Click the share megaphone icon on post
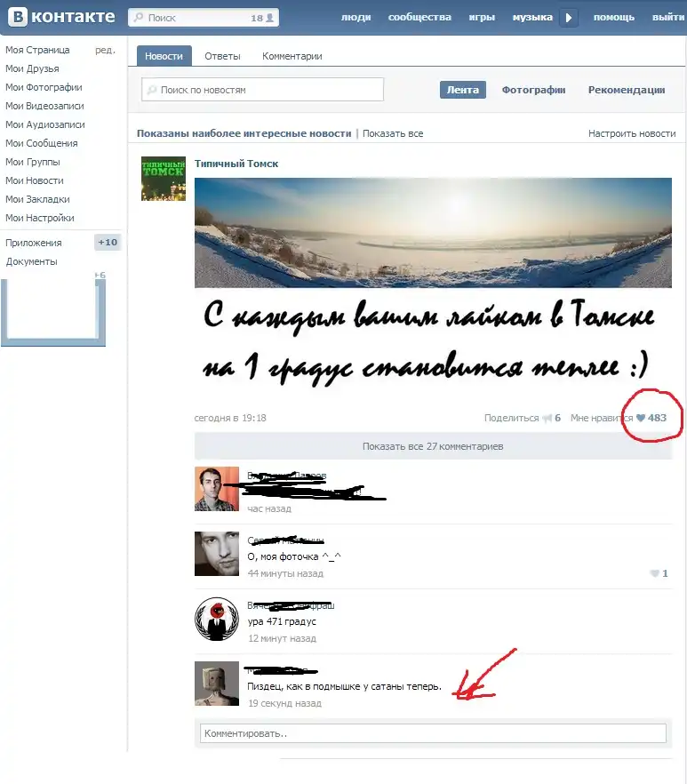The height and width of the screenshot is (784, 687). coord(547,418)
